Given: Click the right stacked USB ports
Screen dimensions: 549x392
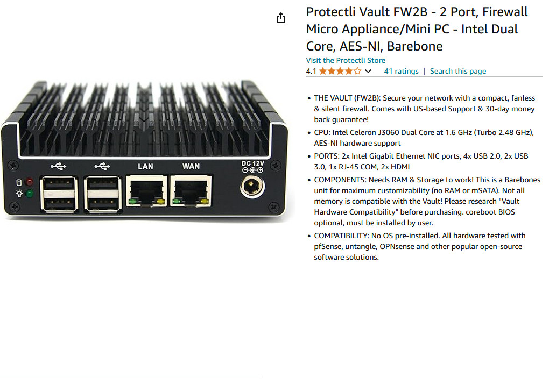Looking at the screenshot, I should point(102,193).
